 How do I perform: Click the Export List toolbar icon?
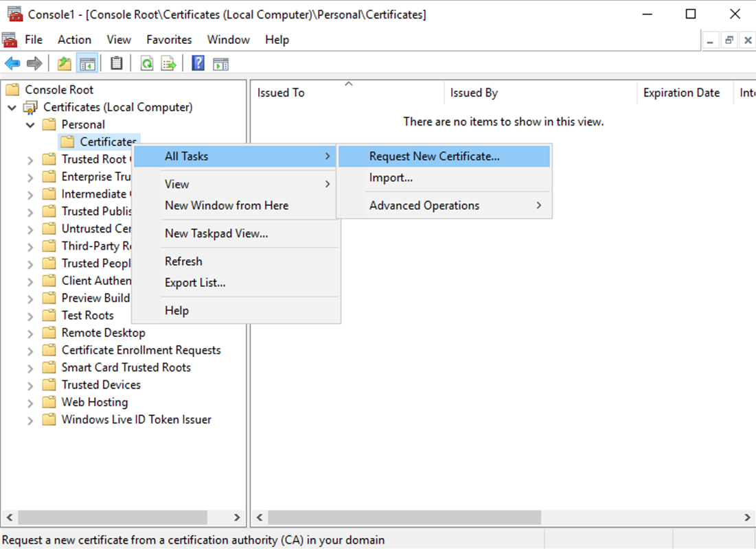click(x=169, y=64)
